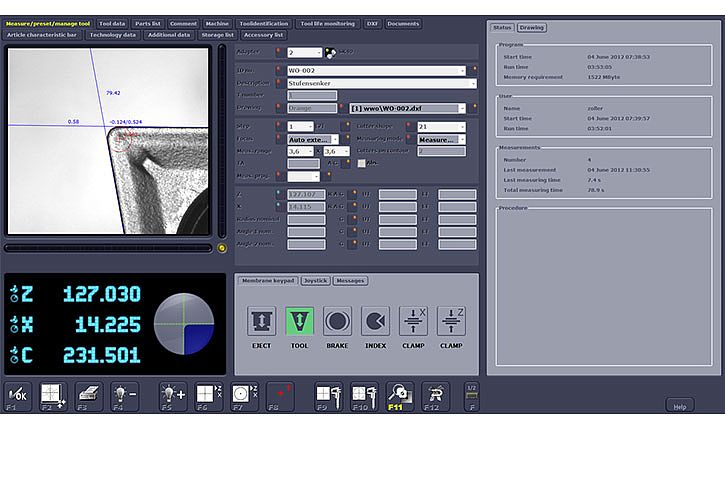Activate the spindle BRAKE button
Screen dimensions: 725x480
click(338, 321)
